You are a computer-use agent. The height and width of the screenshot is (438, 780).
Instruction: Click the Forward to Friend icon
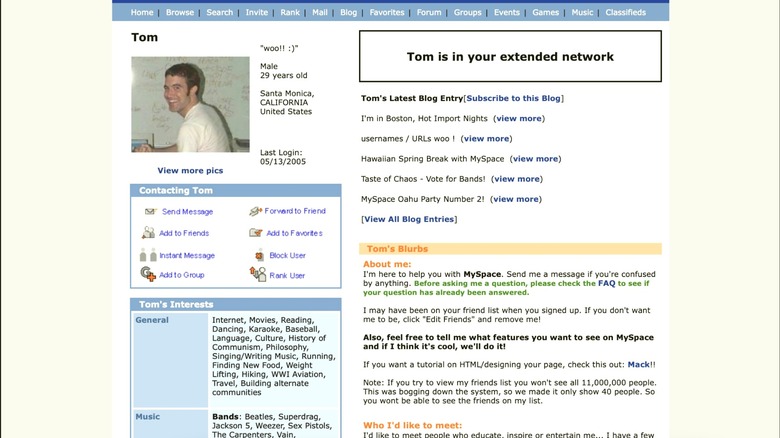255,212
